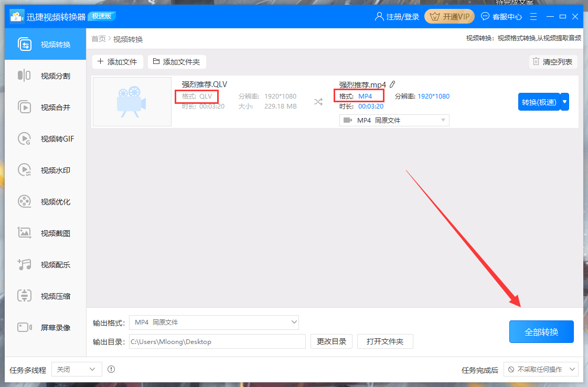Click 开通VIP in the title bar

pyautogui.click(x=449, y=16)
